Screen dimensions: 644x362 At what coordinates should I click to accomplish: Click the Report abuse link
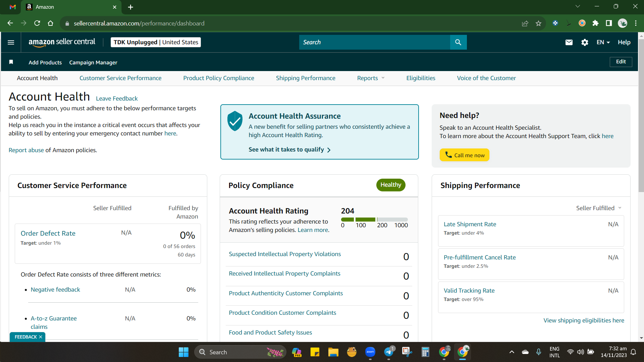click(x=26, y=150)
